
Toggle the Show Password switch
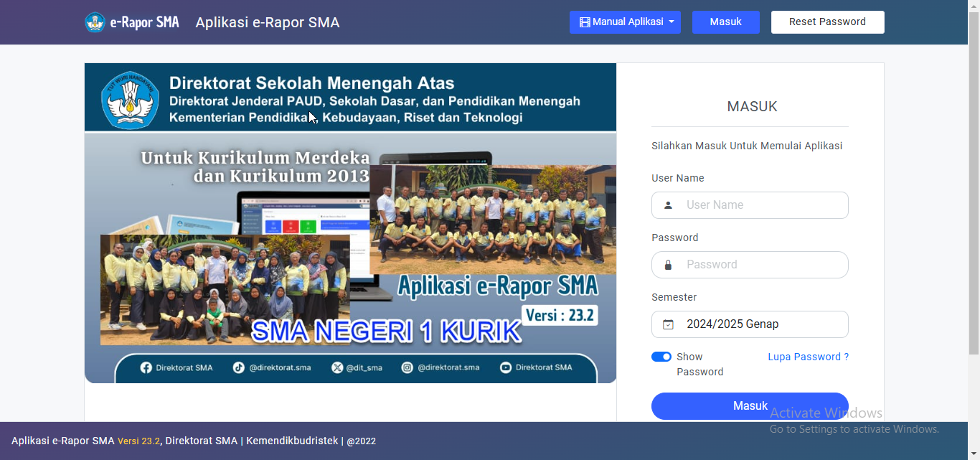click(661, 357)
